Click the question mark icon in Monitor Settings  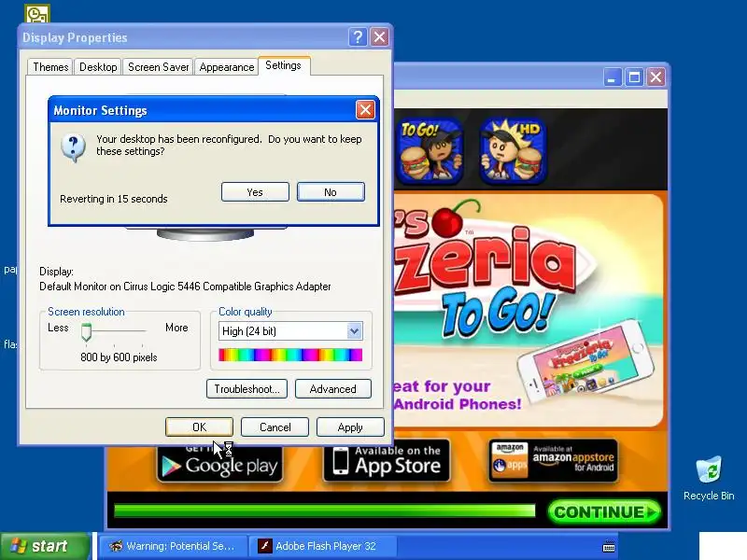pos(74,147)
